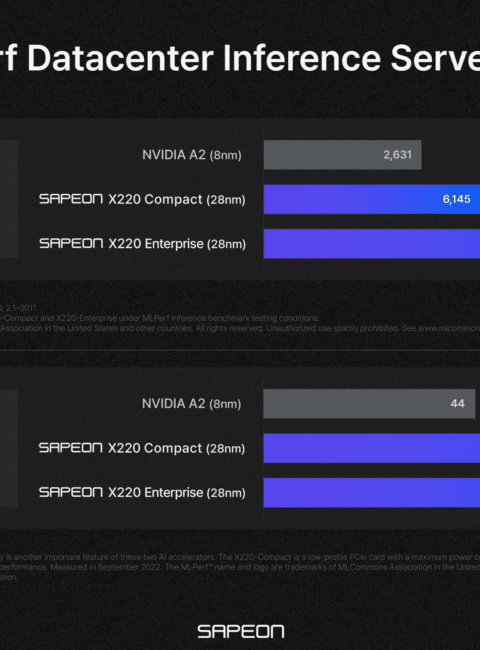The height and width of the screenshot is (650, 480).
Task: Click the 'MLPerf Inference benchmark testing conditions' footnote
Action: (x=230, y=318)
